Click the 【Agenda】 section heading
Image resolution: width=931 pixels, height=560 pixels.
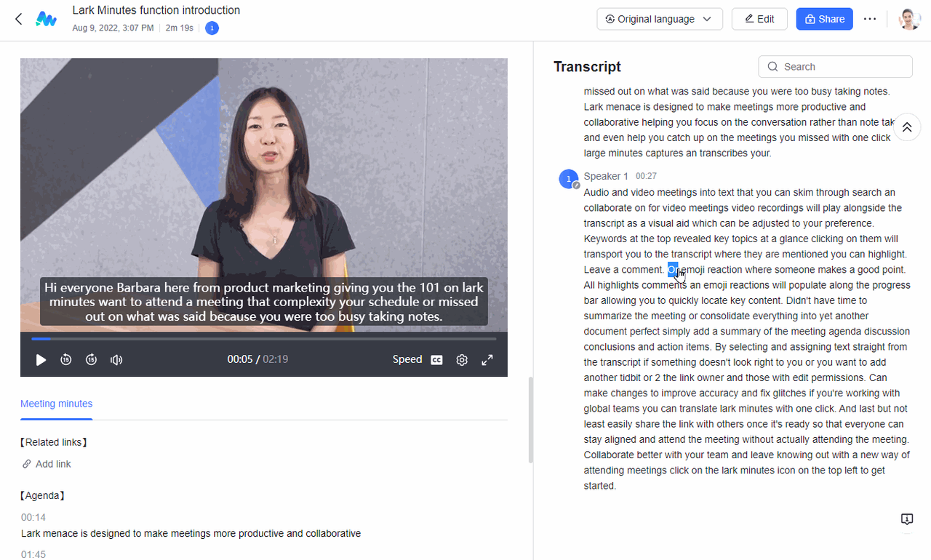pyautogui.click(x=43, y=496)
